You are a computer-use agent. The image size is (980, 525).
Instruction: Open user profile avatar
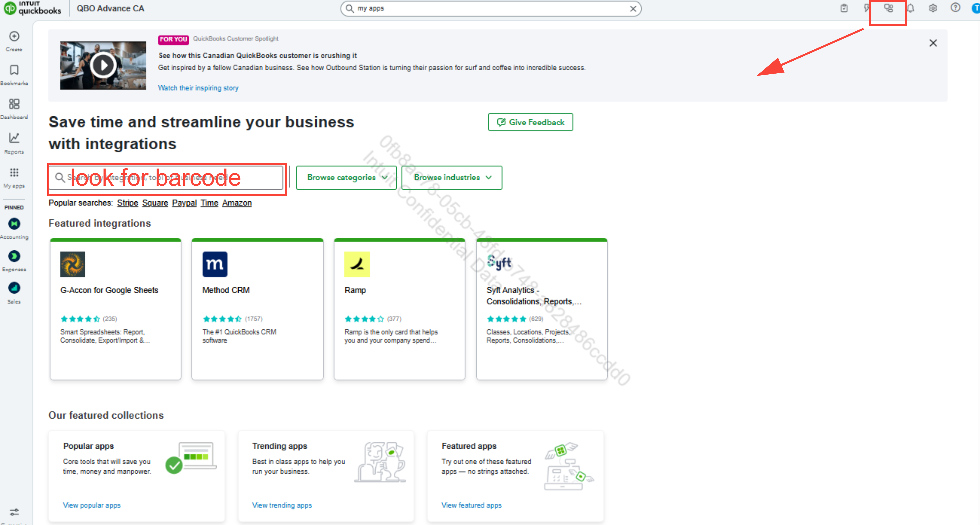(x=976, y=8)
